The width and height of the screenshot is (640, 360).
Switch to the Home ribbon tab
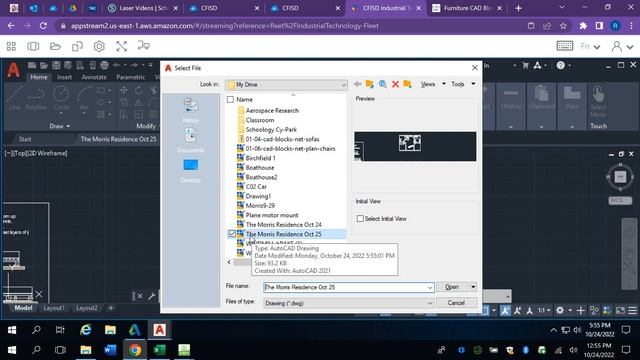(x=39, y=77)
